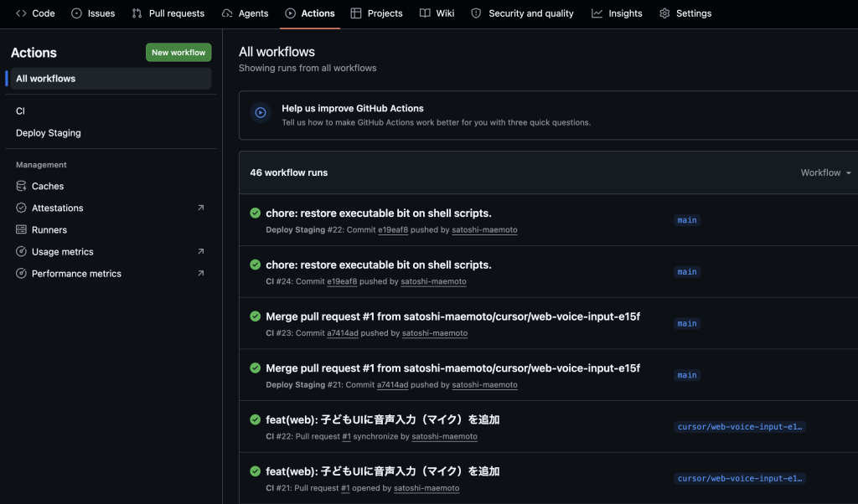
Task: Click main branch label on CI #23
Action: click(687, 324)
